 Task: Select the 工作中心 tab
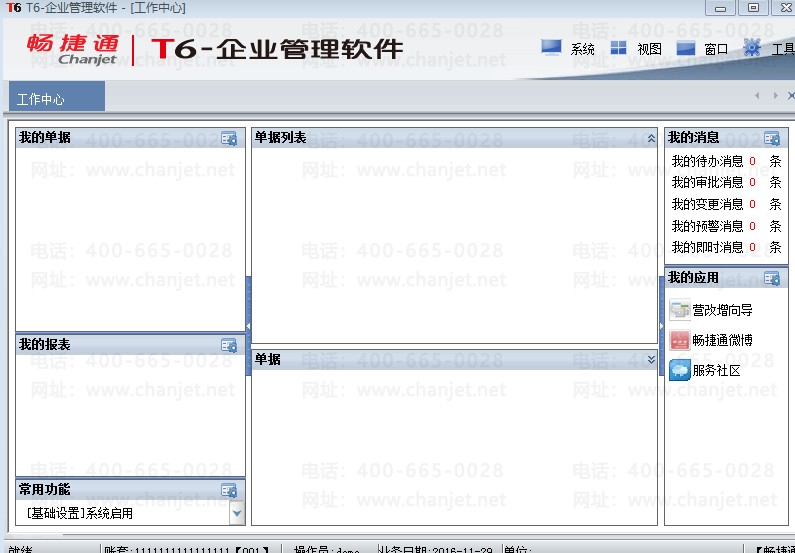pos(57,97)
